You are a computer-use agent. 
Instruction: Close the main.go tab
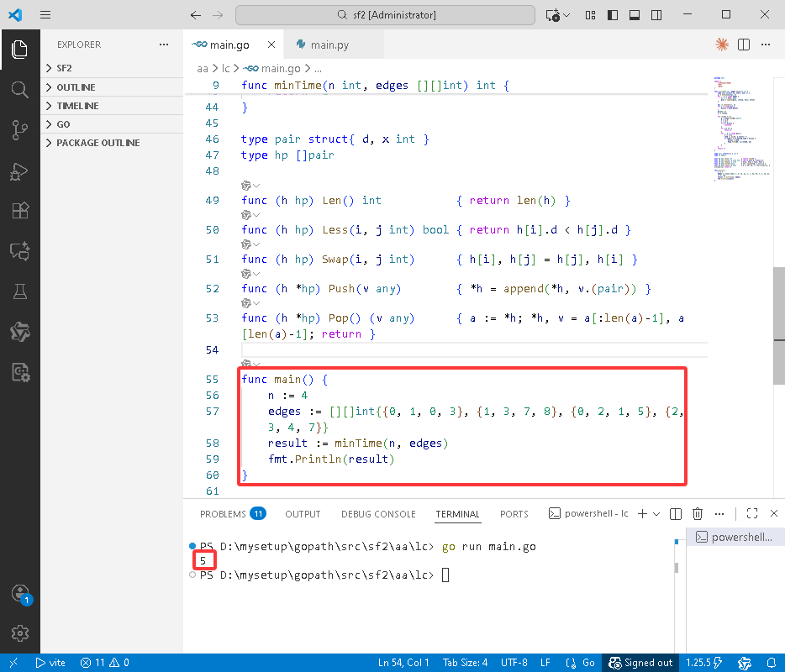tap(271, 45)
